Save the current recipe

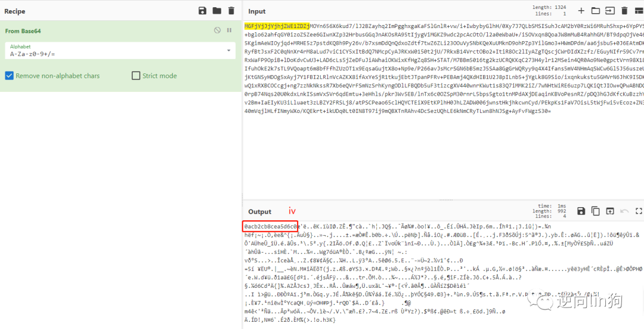coord(202,11)
